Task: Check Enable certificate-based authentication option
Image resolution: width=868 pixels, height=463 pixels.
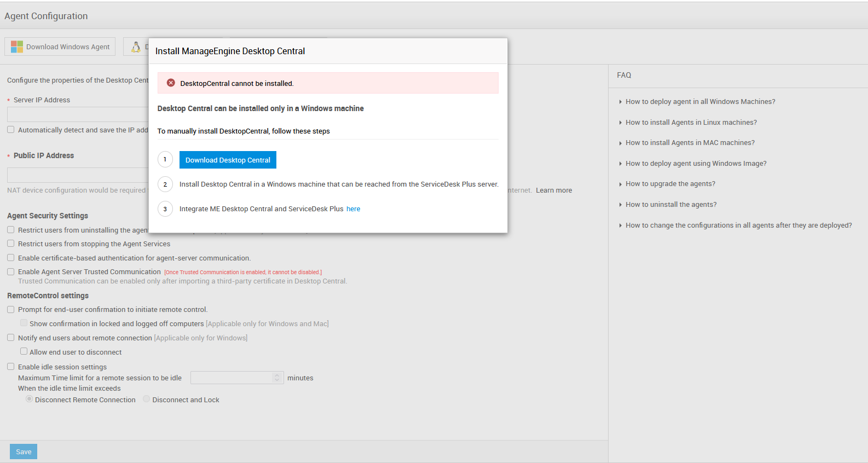Action: pos(11,258)
